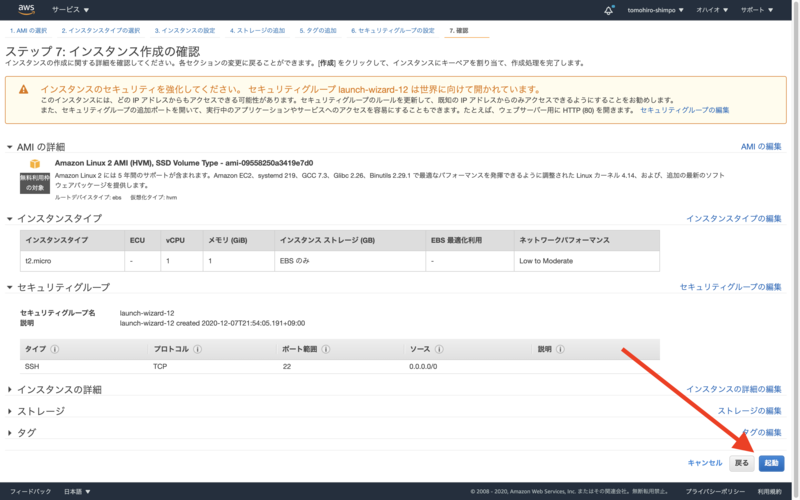Open インスタンスの詳細の編集 link
The image size is (800, 500).
coord(733,389)
